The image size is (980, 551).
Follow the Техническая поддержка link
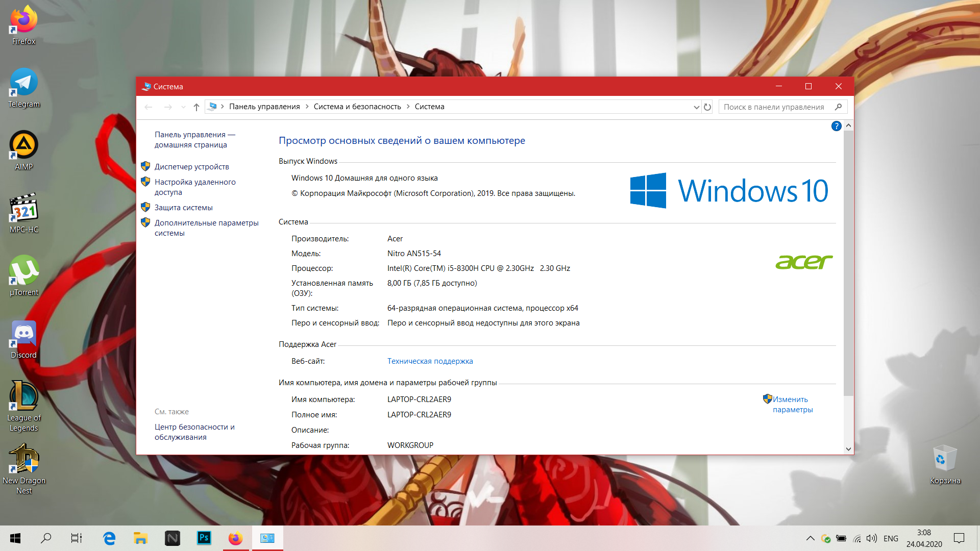(x=430, y=361)
